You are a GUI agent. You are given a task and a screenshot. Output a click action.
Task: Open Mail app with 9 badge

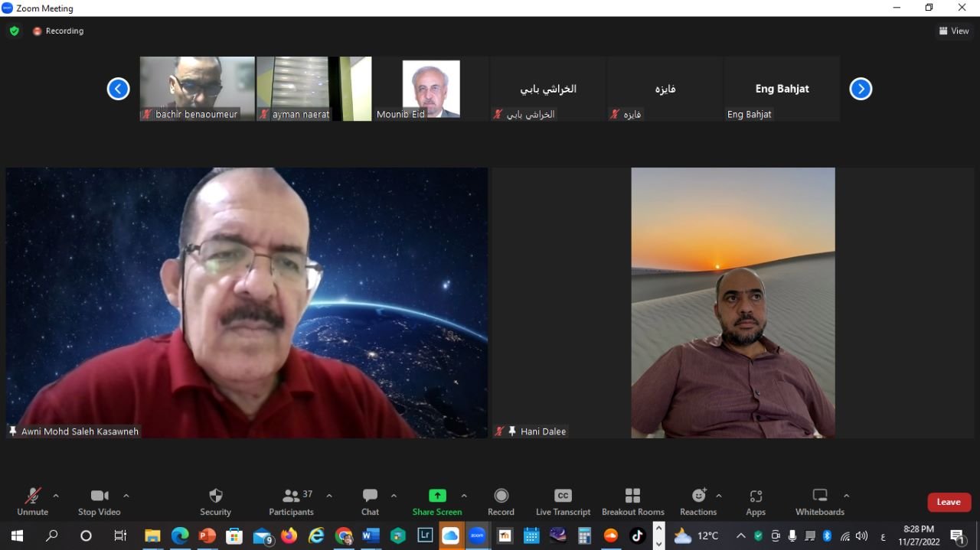[x=263, y=536]
